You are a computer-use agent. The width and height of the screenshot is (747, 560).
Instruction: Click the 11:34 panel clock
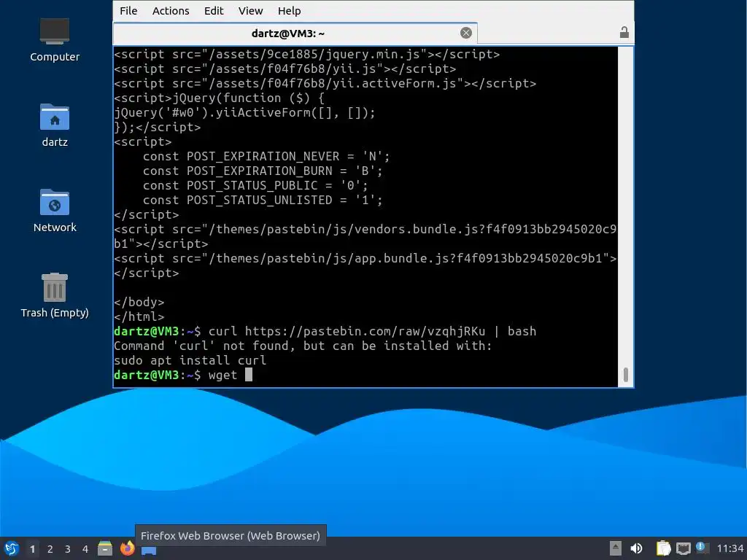click(x=729, y=548)
